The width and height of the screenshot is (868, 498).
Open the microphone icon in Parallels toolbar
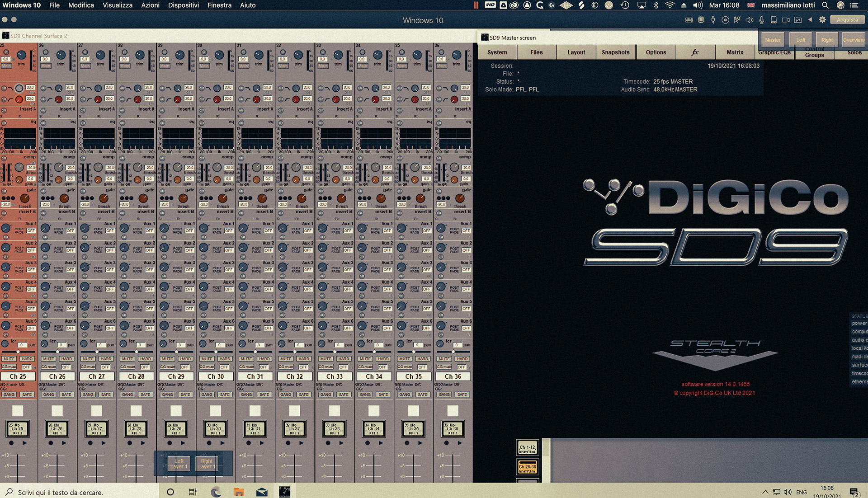point(762,20)
